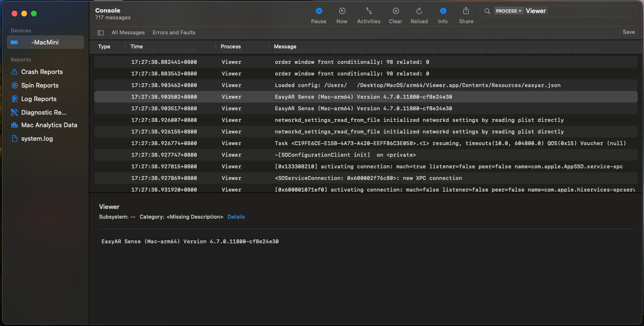Select Mac Analytics Data report
The height and width of the screenshot is (326, 644).
pos(49,125)
